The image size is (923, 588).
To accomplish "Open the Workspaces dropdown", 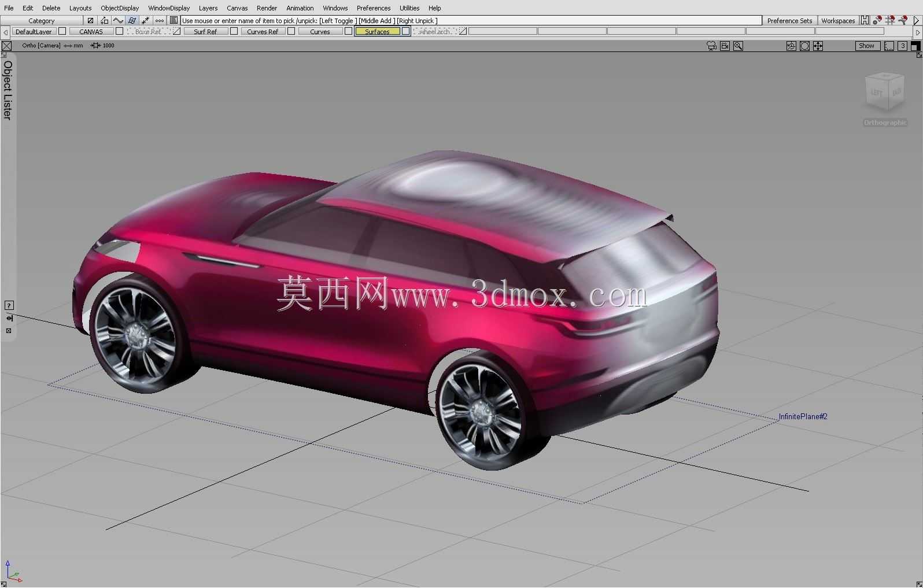I will [x=838, y=20].
